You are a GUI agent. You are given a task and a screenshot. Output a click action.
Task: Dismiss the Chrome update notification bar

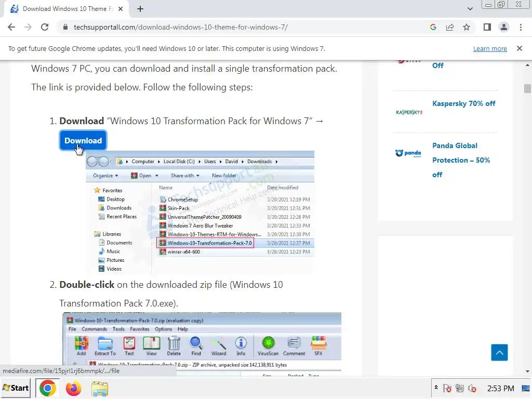click(520, 48)
